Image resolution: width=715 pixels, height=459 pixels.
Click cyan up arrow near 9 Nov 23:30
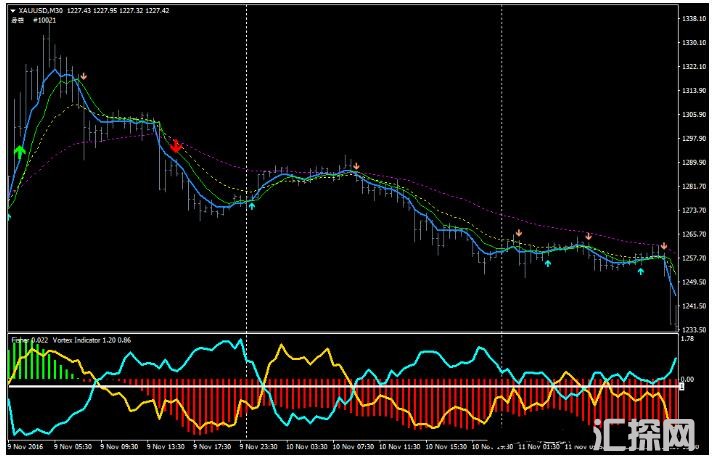[252, 206]
